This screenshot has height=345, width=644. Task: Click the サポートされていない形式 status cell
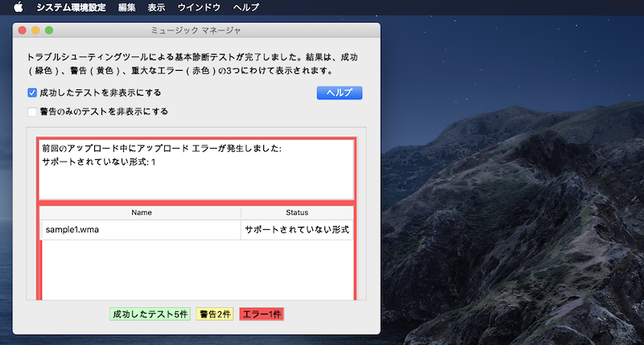point(297,229)
